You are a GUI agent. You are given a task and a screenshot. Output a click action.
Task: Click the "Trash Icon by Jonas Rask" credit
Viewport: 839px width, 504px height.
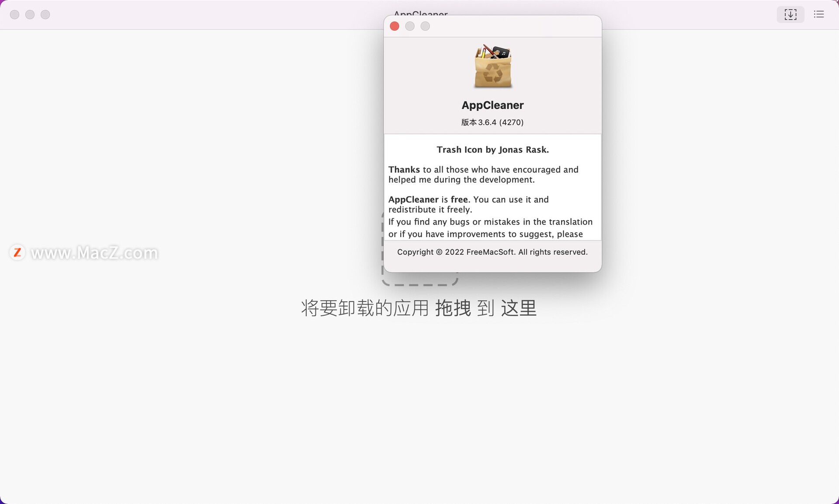[492, 150]
